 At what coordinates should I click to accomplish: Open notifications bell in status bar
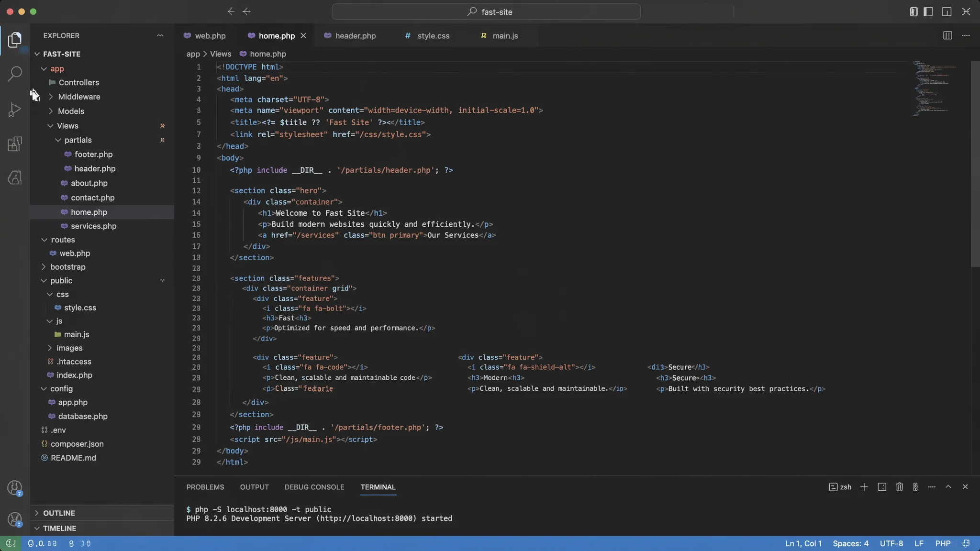click(966, 543)
